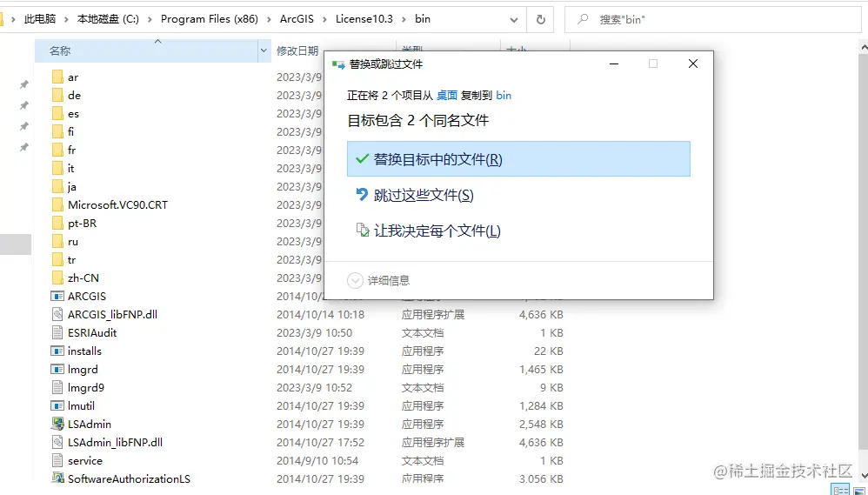Screen dimensions: 868x495
Task: Expand the 详细信息 details chevron
Action: pos(355,280)
